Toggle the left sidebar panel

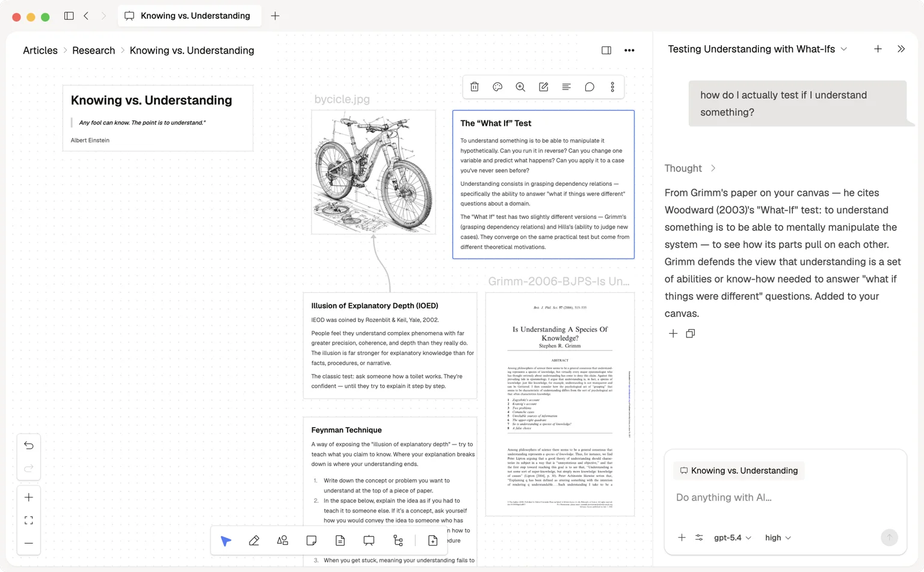coord(69,16)
